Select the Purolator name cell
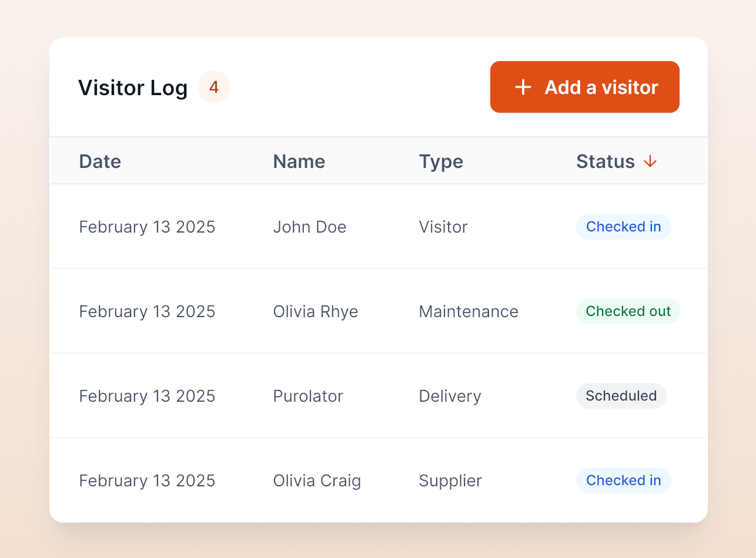756x558 pixels. coord(307,396)
